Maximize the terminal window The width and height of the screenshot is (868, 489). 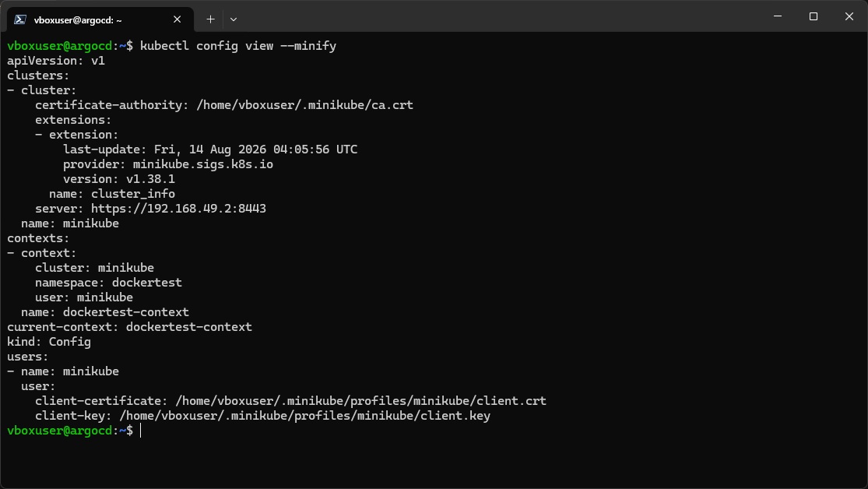pos(814,16)
